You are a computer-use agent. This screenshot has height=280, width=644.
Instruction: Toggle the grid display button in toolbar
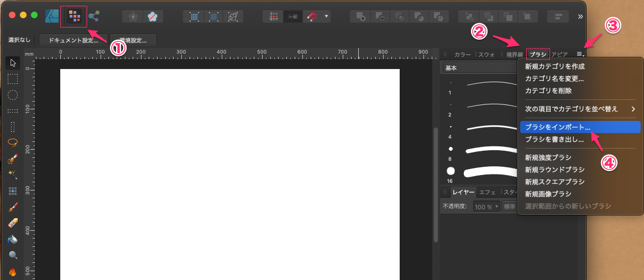pos(273,16)
